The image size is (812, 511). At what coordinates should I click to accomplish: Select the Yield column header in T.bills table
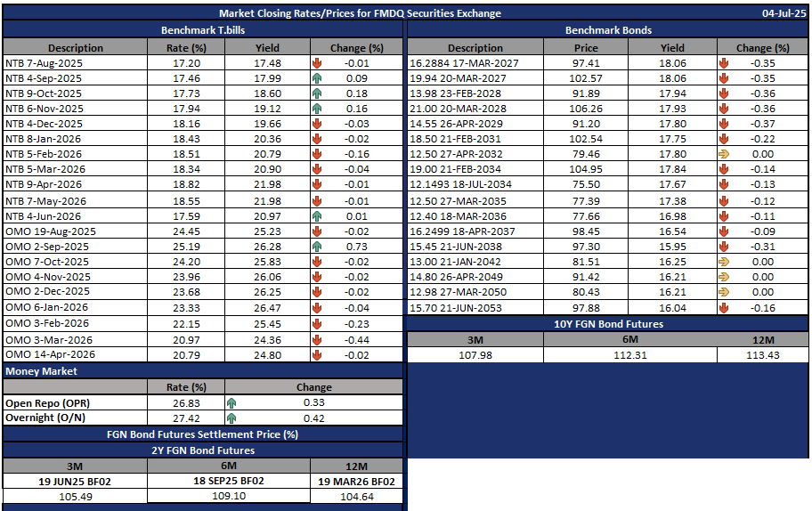point(268,48)
